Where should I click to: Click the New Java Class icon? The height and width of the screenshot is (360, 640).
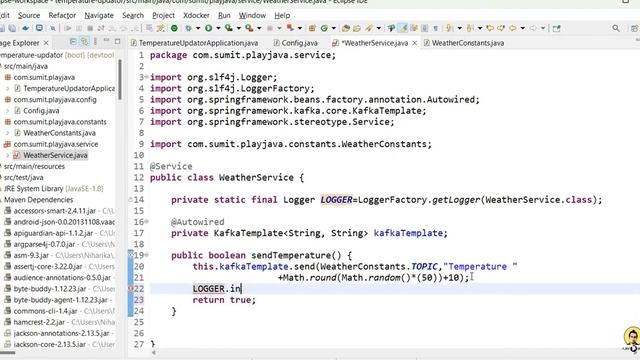click(x=324, y=28)
